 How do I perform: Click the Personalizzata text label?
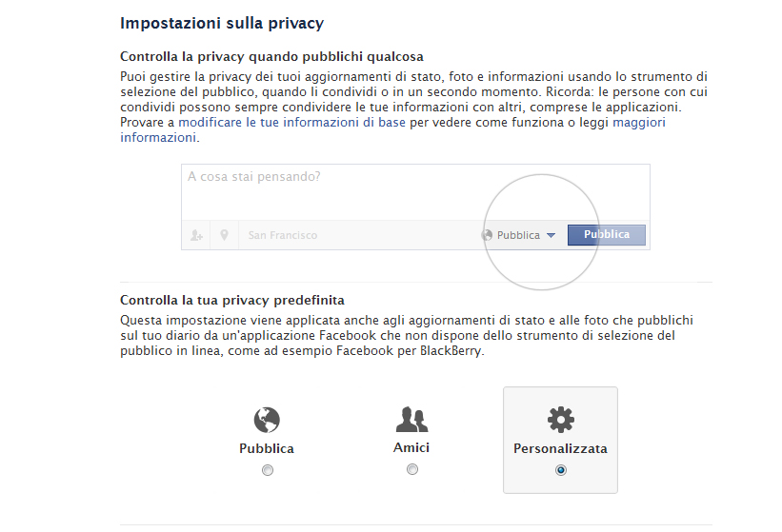coord(561,448)
